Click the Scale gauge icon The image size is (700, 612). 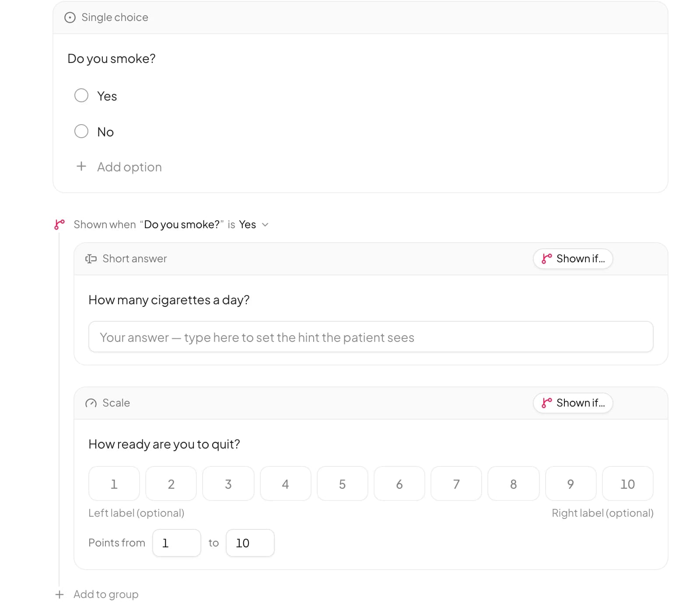(x=91, y=403)
